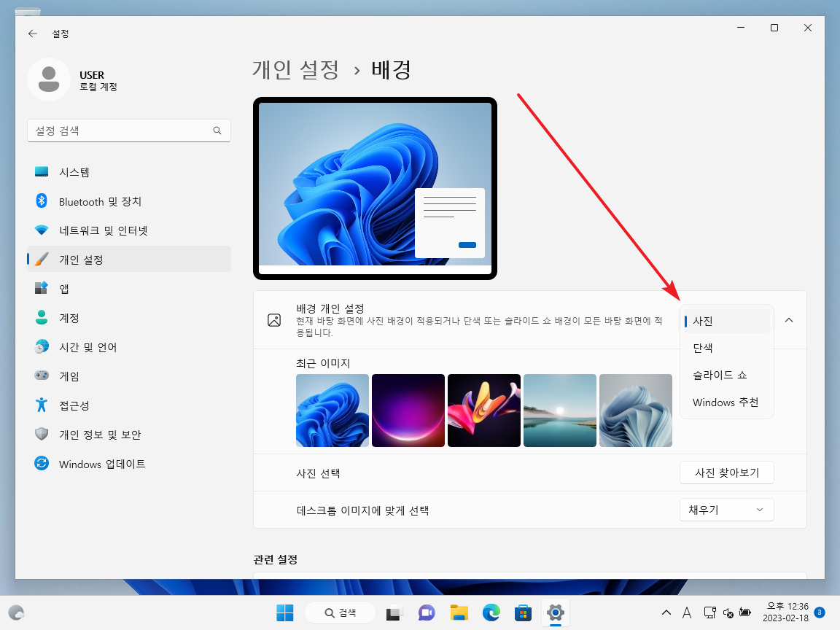Choose 슬라이드 쇼 background mode
The height and width of the screenshot is (630, 840).
(x=718, y=375)
